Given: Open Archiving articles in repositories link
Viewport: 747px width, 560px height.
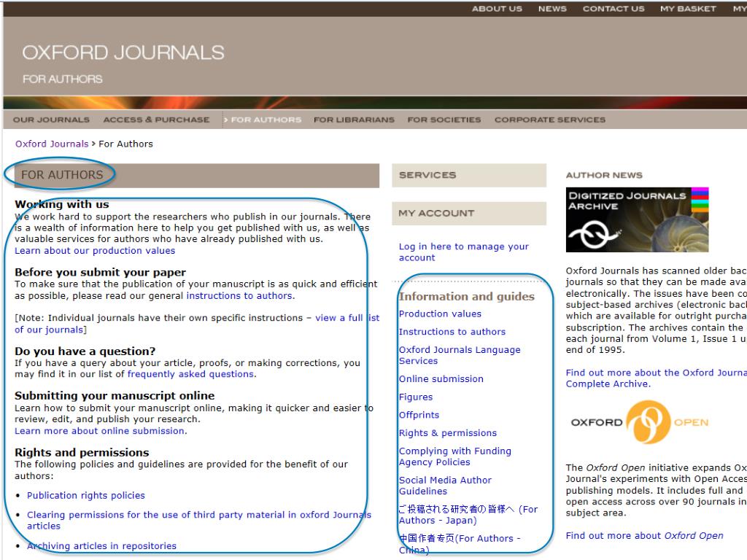Looking at the screenshot, I should 101,546.
